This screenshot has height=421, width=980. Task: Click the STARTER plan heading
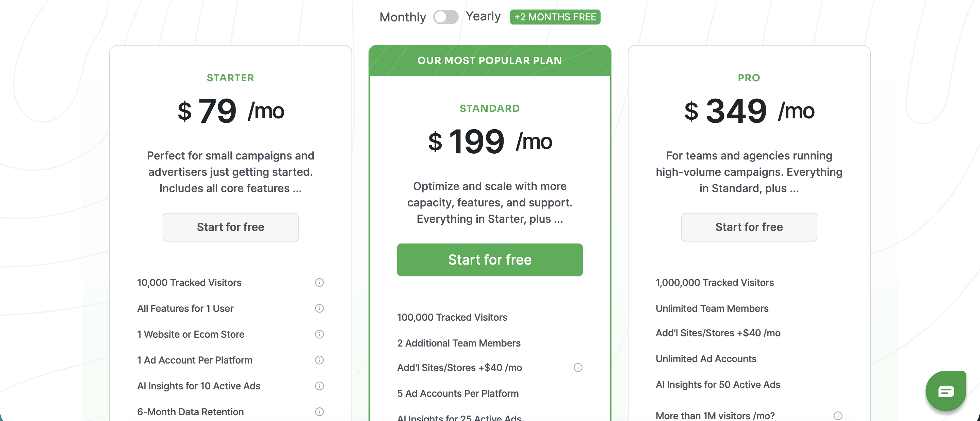click(x=231, y=78)
